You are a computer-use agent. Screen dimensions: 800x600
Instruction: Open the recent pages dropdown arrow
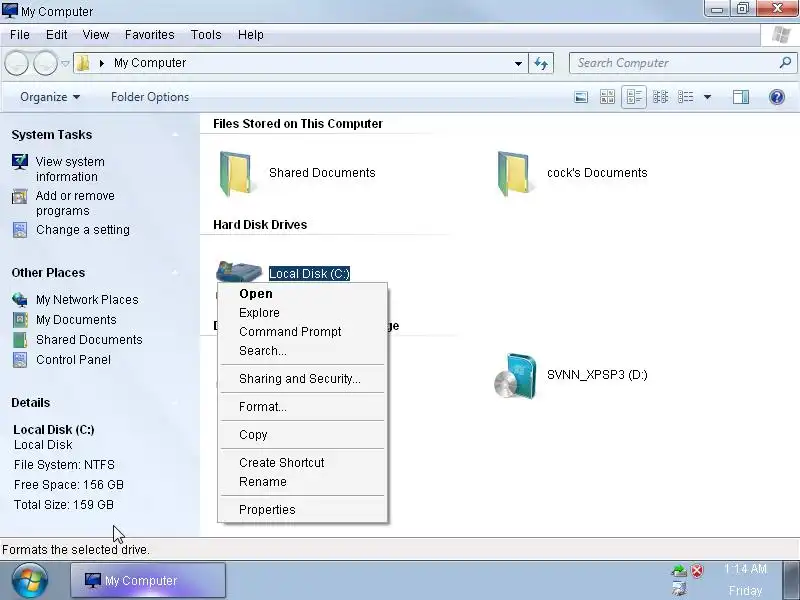point(65,64)
